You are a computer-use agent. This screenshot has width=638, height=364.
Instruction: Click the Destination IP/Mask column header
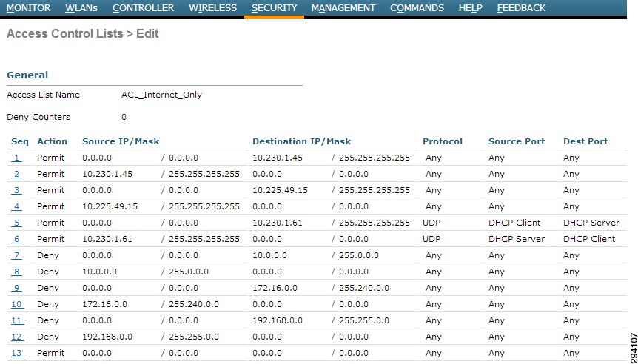point(301,141)
